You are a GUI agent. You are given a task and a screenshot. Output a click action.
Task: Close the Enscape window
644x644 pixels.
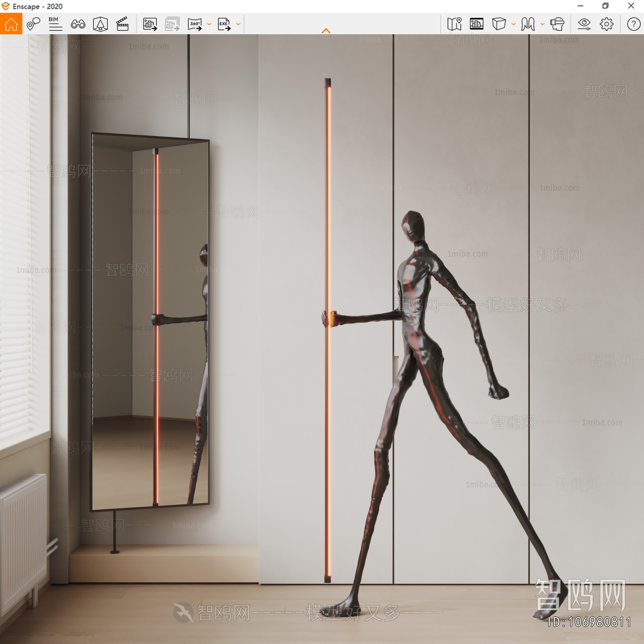(x=631, y=6)
